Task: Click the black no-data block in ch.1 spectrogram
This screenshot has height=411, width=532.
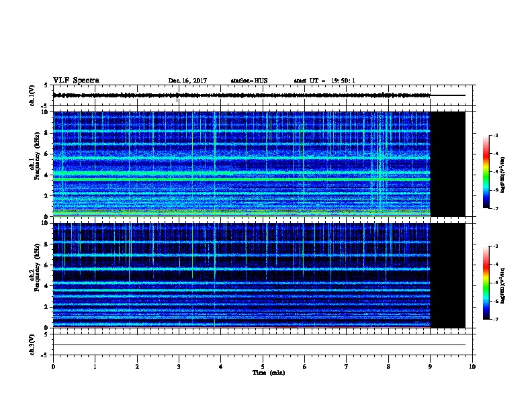Action: point(448,164)
